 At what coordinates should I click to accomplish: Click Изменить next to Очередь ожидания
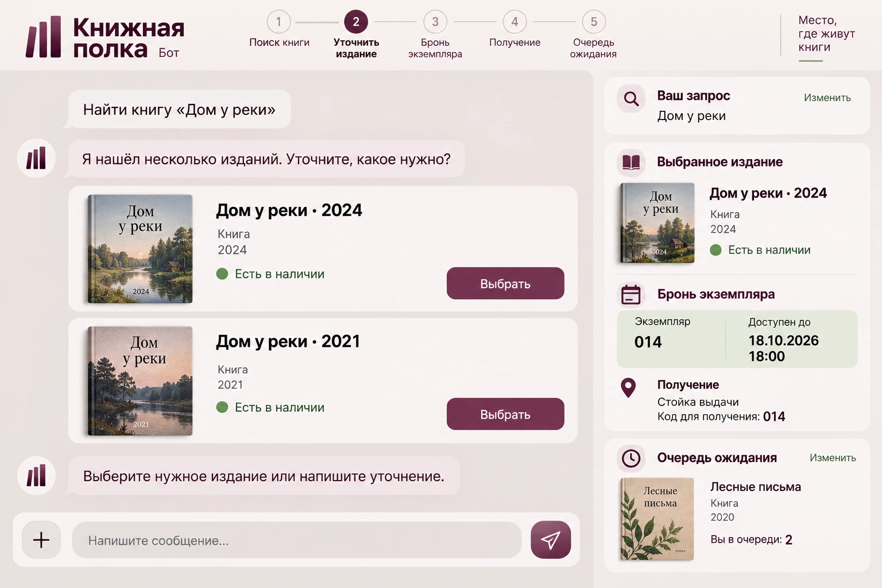point(833,458)
